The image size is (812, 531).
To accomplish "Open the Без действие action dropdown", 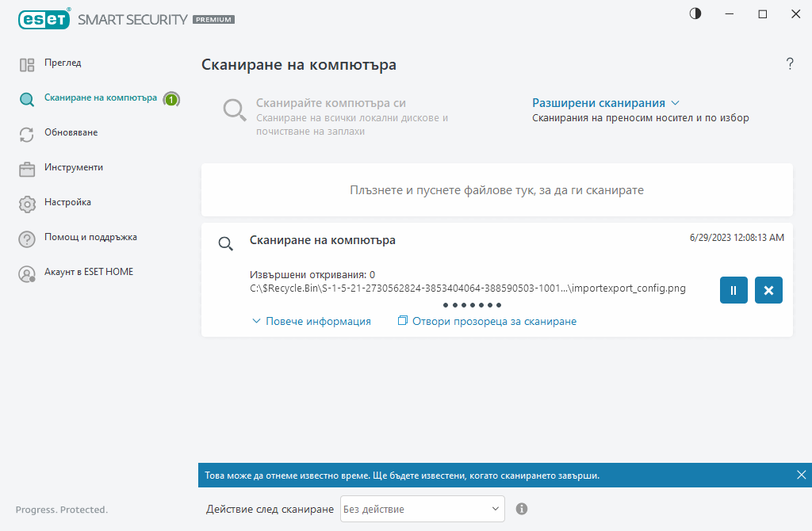I will pos(422,509).
